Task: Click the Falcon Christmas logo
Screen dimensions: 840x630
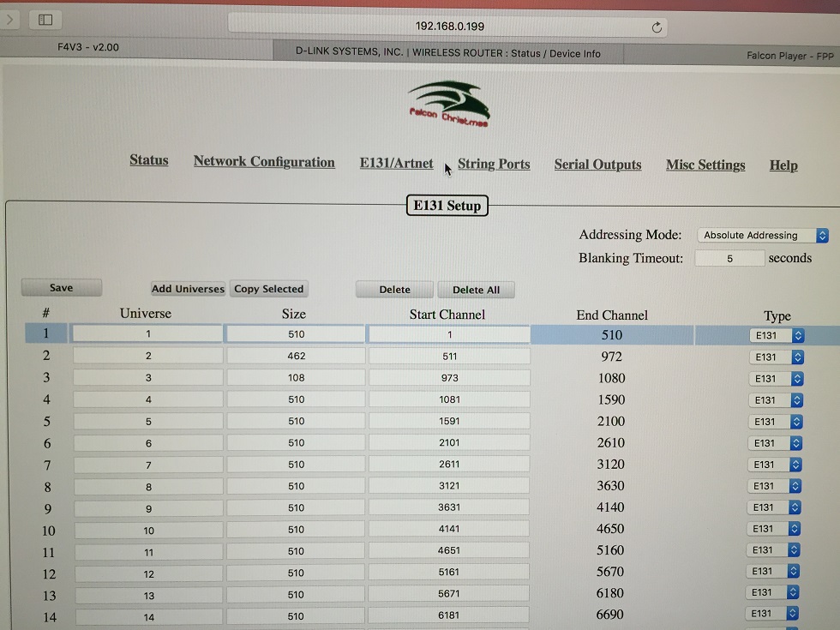Action: coord(448,104)
